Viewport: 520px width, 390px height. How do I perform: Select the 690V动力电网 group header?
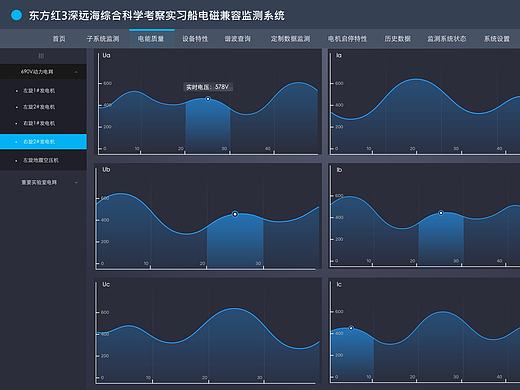pyautogui.click(x=43, y=72)
